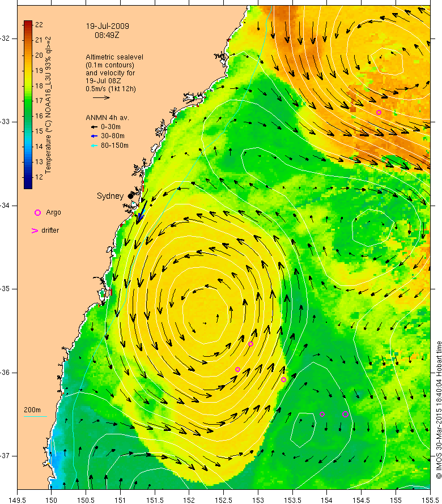
Task: Click the 149.5 longitude axis label
Action: point(17,501)
